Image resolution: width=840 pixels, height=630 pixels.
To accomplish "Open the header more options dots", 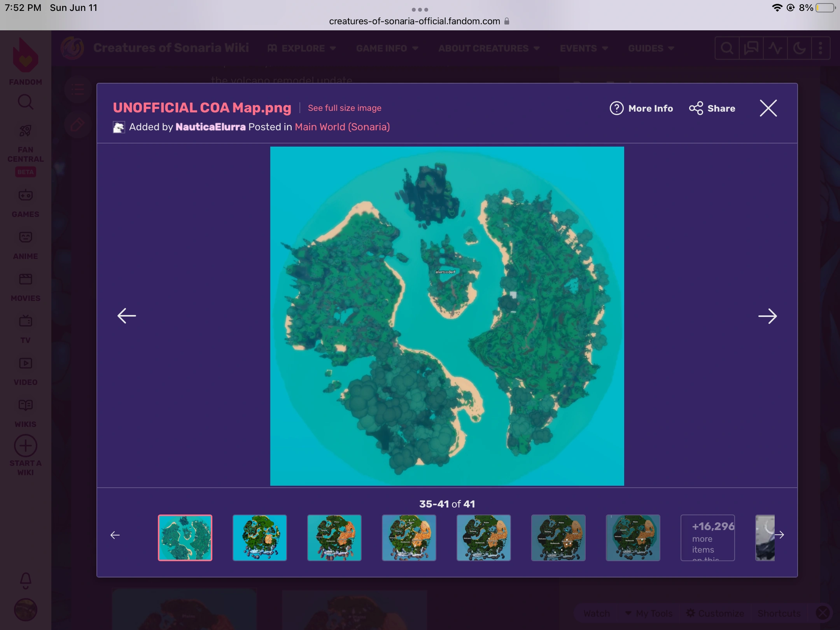I will coord(821,48).
